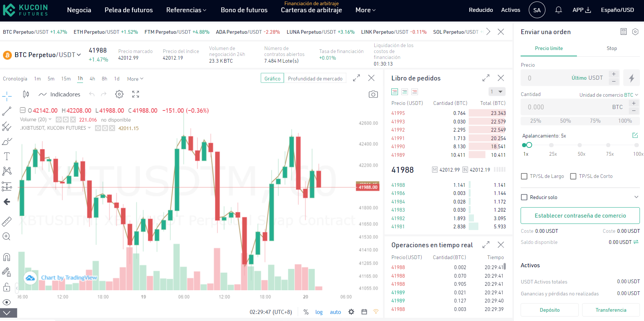This screenshot has height=321, width=644.
Task: Toggle log scale on chart
Action: [x=319, y=312]
